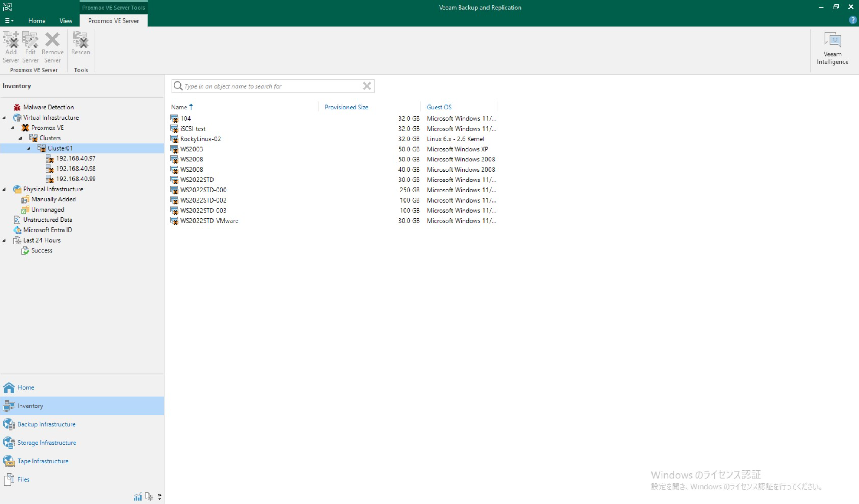Open Tape Infrastructure view

click(82, 461)
